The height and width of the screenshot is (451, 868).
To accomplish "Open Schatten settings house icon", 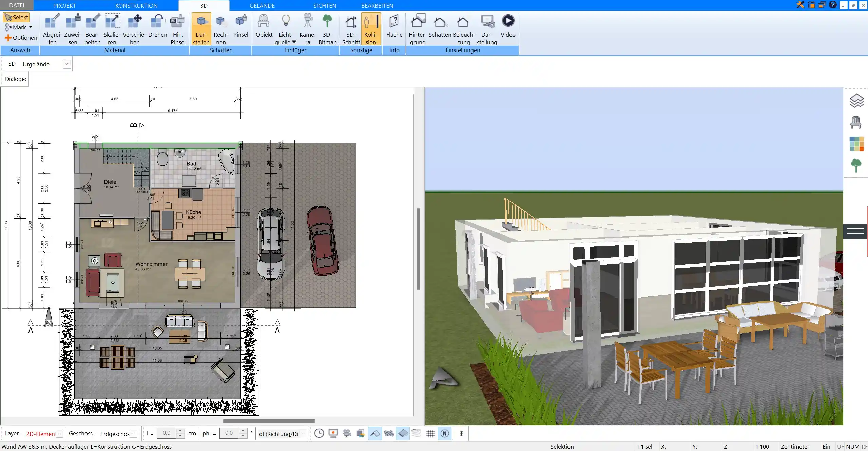I will tap(440, 26).
